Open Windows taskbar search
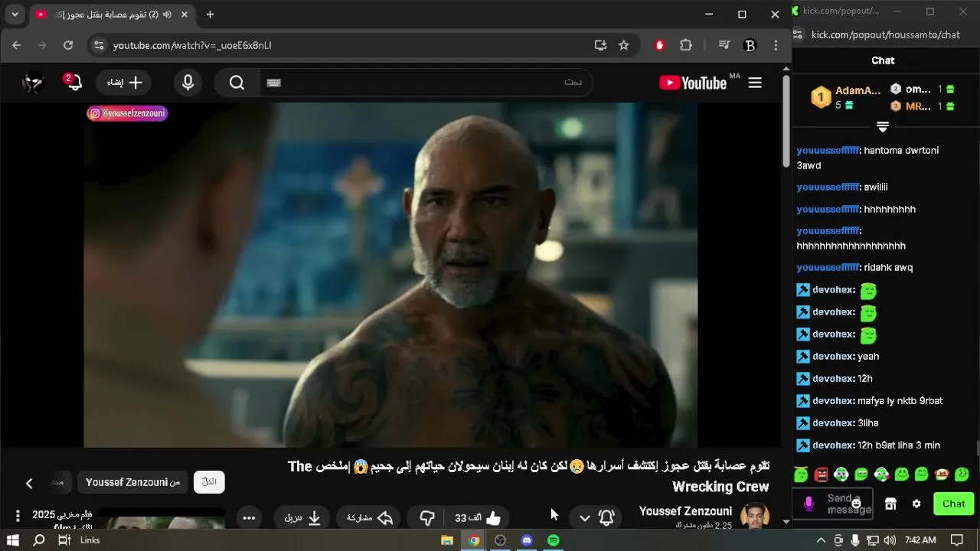 39,540
